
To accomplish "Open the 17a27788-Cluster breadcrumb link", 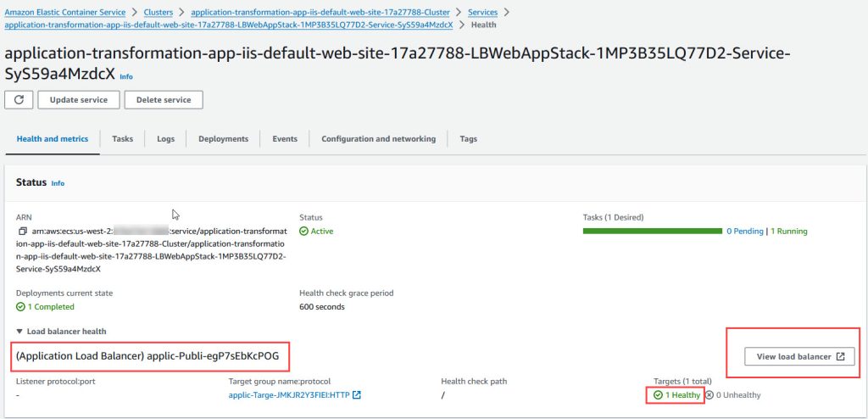I will [x=320, y=12].
